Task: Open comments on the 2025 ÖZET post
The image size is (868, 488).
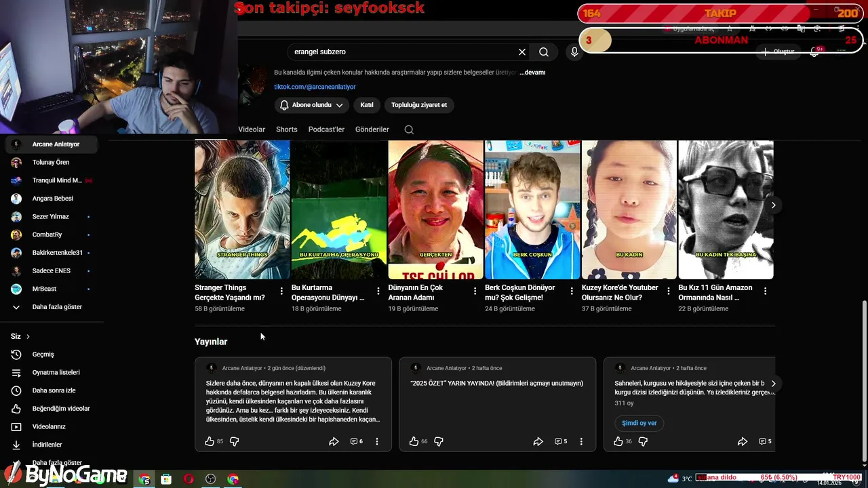Action: point(561,441)
